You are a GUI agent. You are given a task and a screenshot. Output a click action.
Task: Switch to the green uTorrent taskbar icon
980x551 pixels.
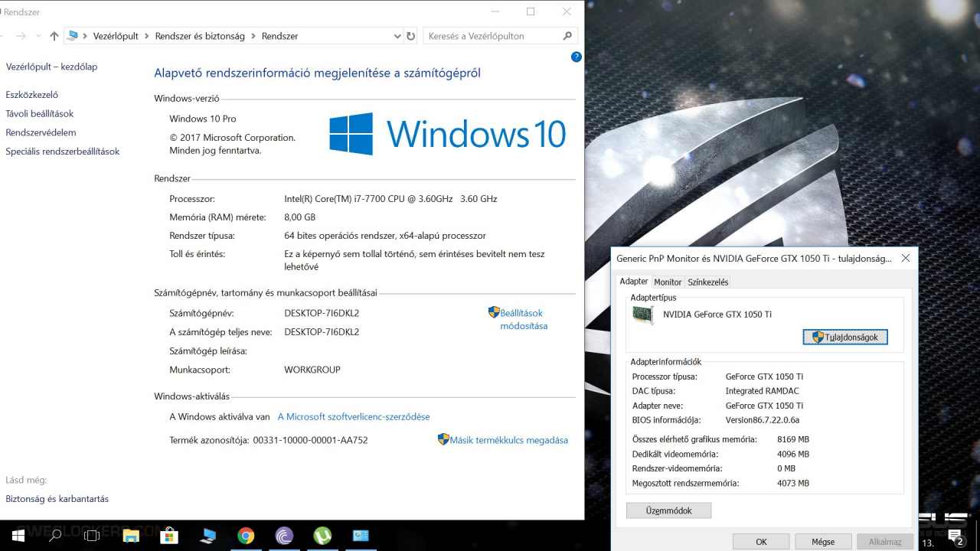[322, 536]
